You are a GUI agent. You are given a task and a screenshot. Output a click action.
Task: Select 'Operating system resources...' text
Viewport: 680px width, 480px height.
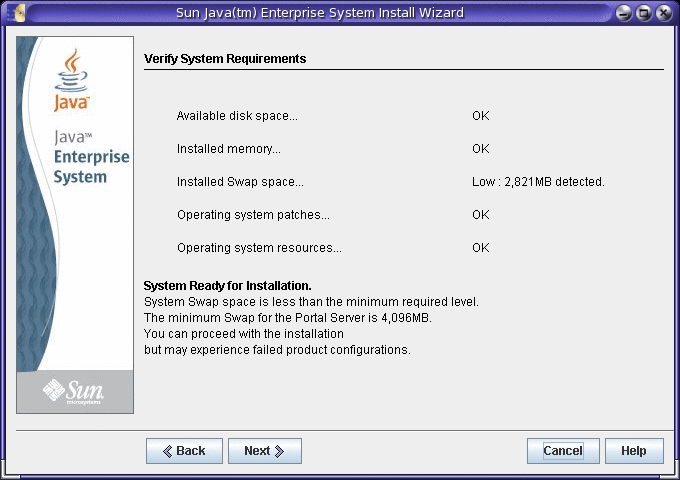pos(259,248)
